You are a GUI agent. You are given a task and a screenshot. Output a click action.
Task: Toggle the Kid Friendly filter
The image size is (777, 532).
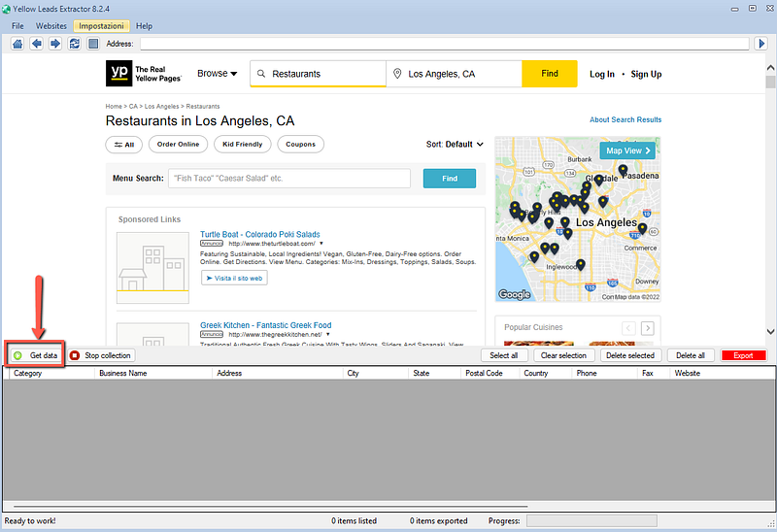click(x=242, y=144)
